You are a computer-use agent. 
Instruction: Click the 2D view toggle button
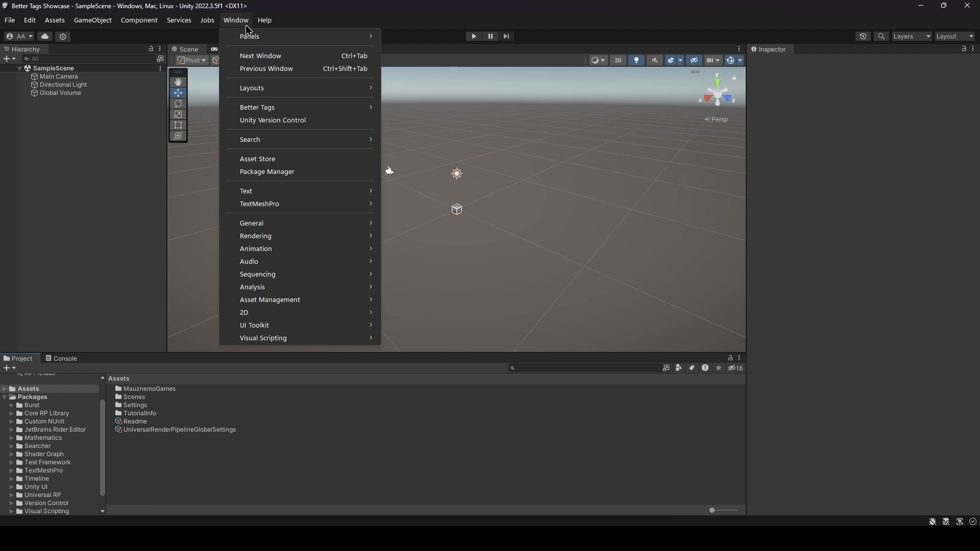(618, 60)
